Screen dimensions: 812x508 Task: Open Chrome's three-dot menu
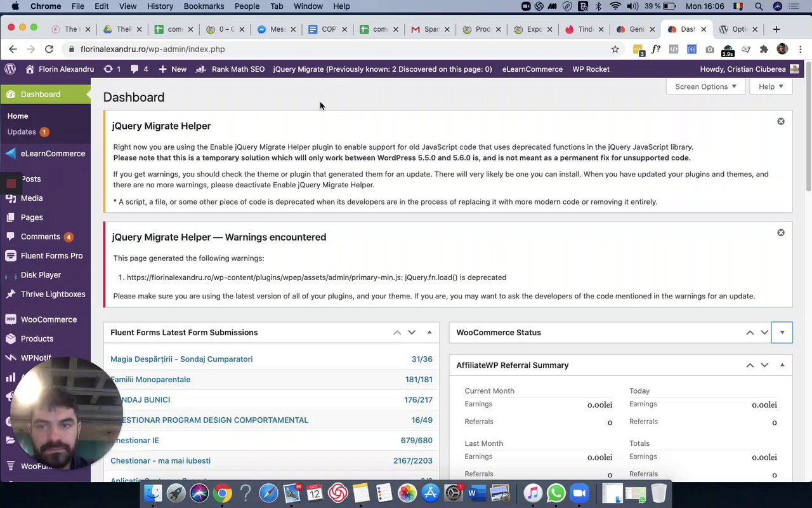tap(801, 49)
